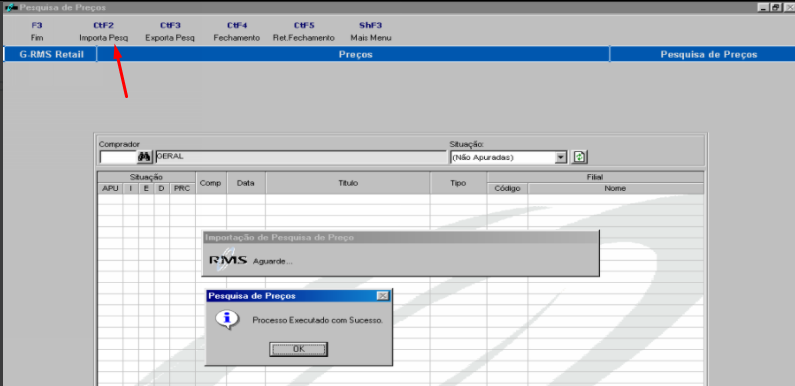Close the Pesquisa de Preços message dialog

(383, 296)
